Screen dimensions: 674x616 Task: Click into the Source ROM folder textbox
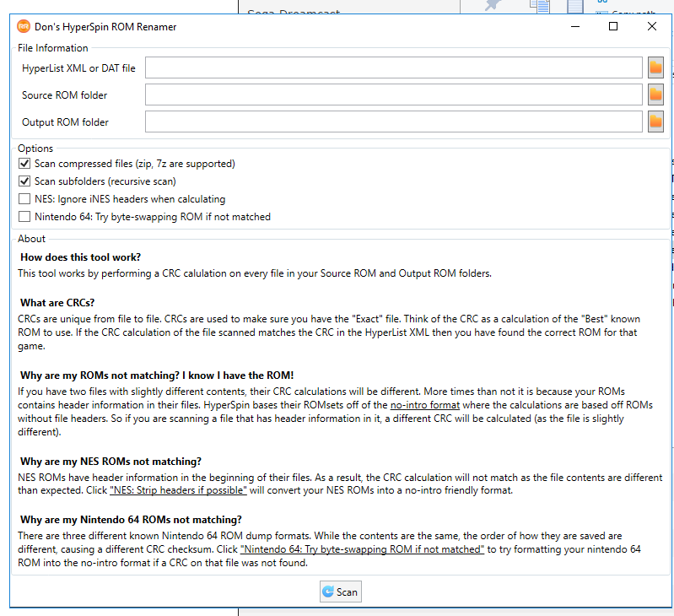coord(393,95)
